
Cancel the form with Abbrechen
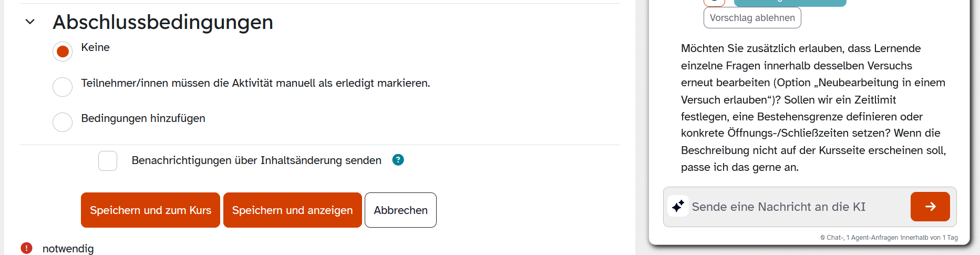point(400,210)
